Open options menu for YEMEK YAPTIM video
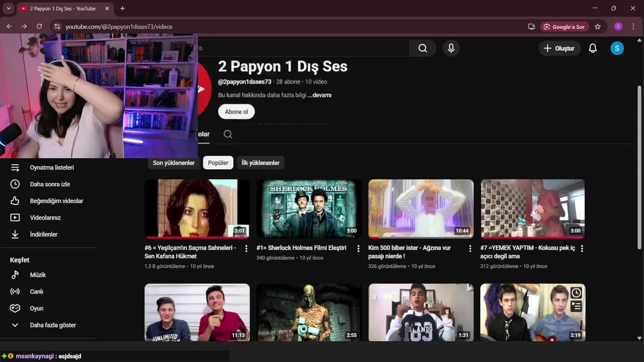The image size is (644, 362). pyautogui.click(x=582, y=248)
